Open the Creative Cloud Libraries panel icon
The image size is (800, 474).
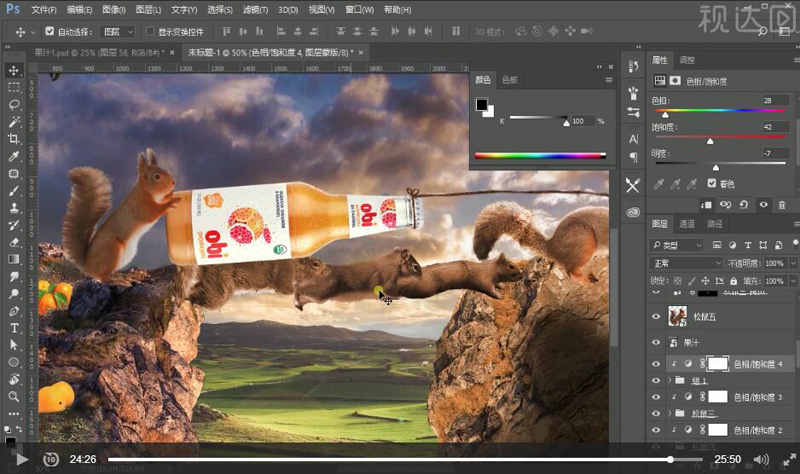point(633,212)
